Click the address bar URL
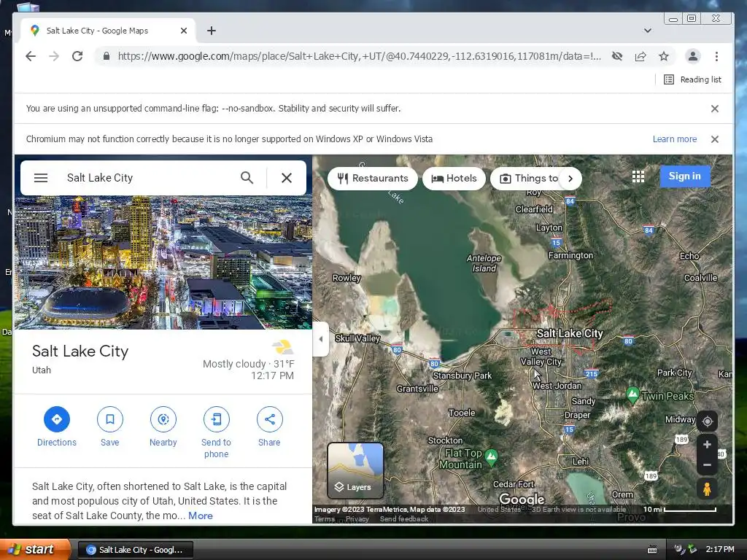747x560 pixels. tap(359, 56)
